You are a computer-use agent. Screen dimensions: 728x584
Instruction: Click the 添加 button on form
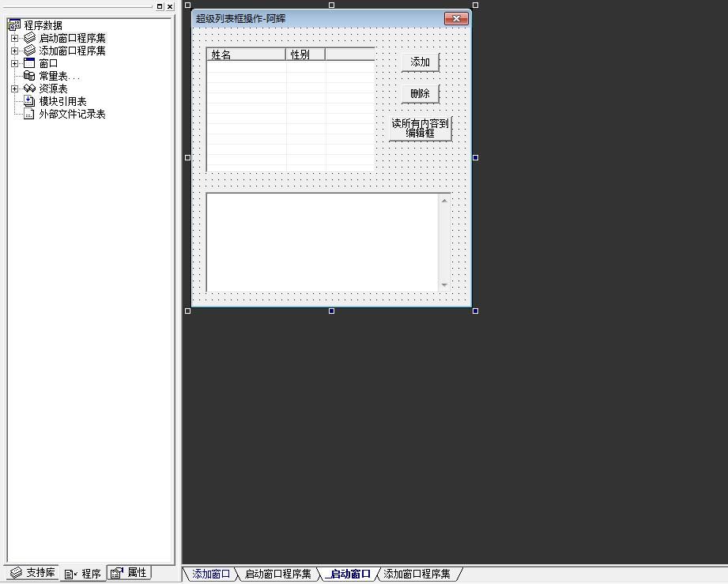(420, 62)
